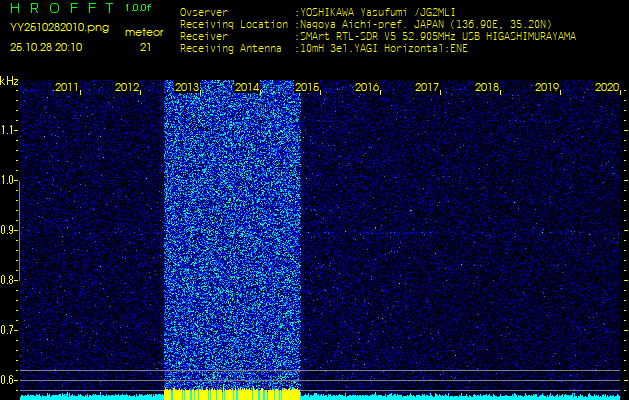This screenshot has width=629, height=400.
Task: Click the 0.7 kHz axis label
Action: (x=8, y=330)
